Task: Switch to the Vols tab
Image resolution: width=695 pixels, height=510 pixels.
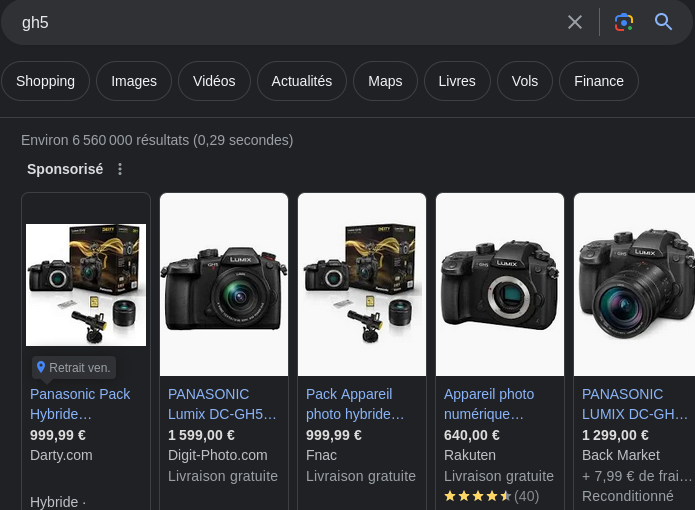Action: (525, 81)
